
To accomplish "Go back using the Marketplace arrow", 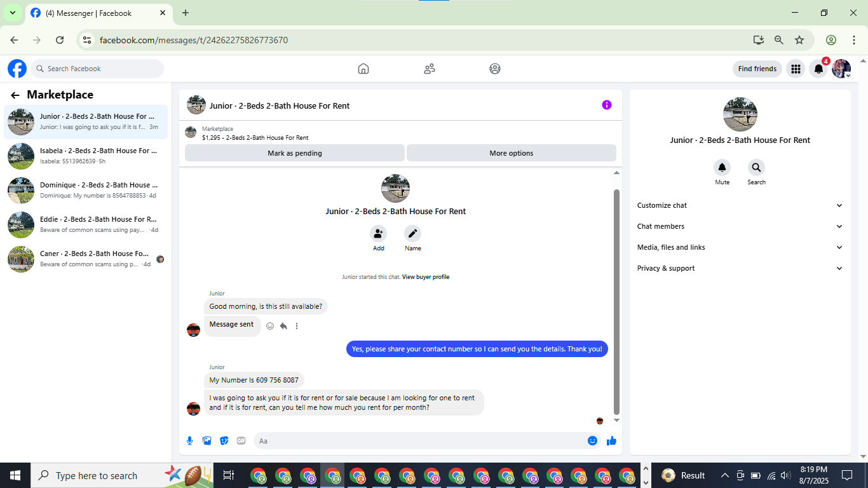I will tap(15, 95).
